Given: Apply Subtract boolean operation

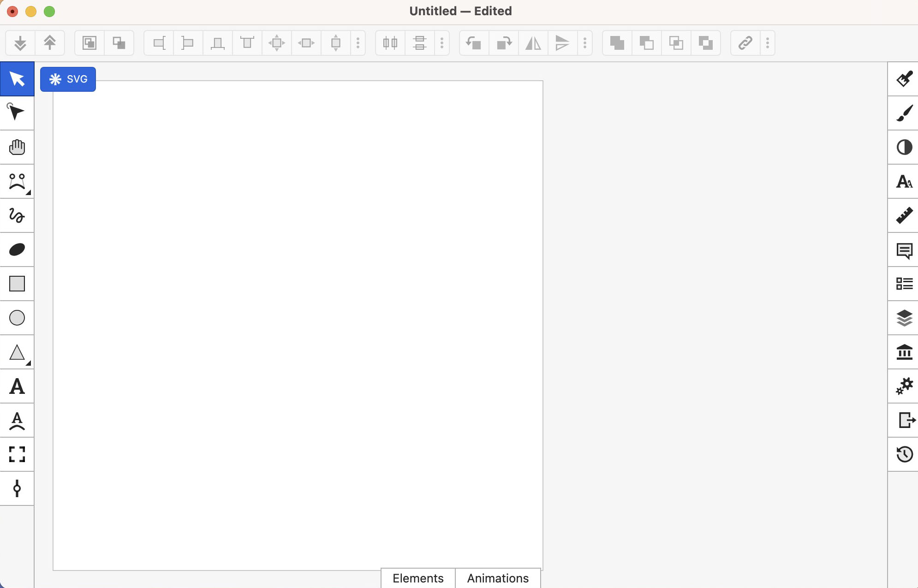Looking at the screenshot, I should 647,43.
